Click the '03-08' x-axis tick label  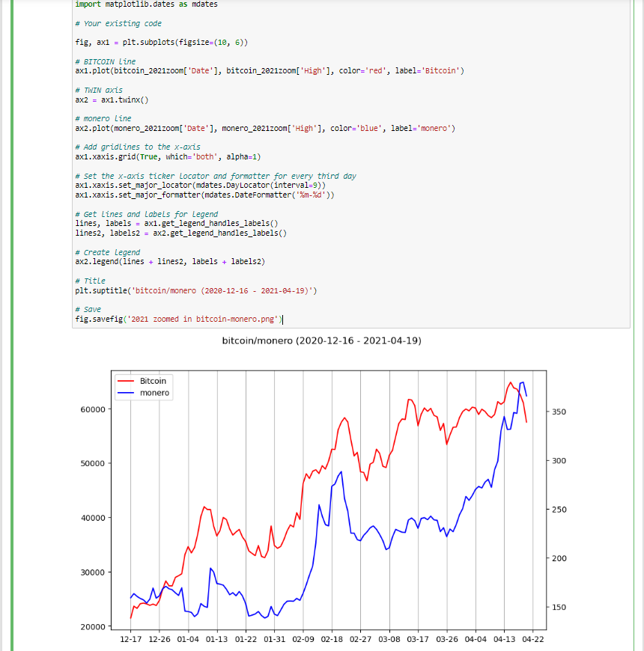(x=389, y=639)
